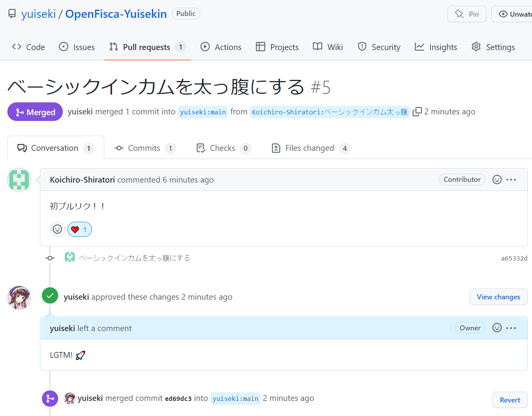
Task: Click the repository icon beside yuiseki
Action: tap(12, 14)
